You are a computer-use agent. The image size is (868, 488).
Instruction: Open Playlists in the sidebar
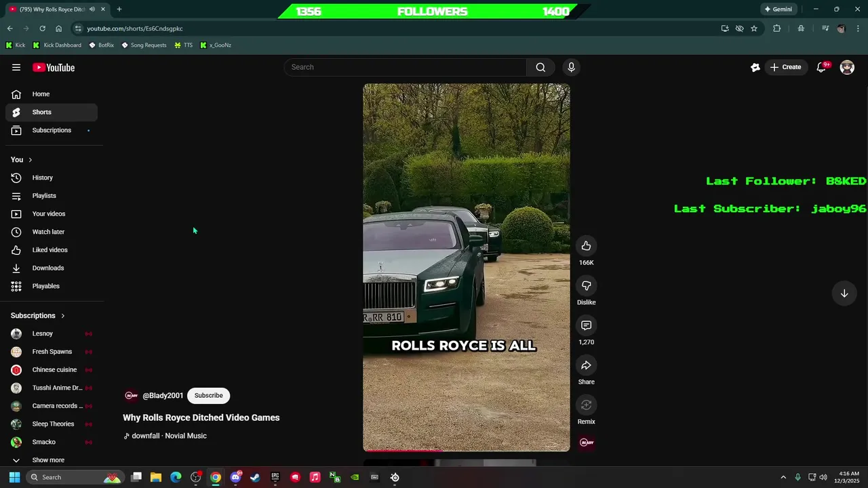[x=52, y=196]
